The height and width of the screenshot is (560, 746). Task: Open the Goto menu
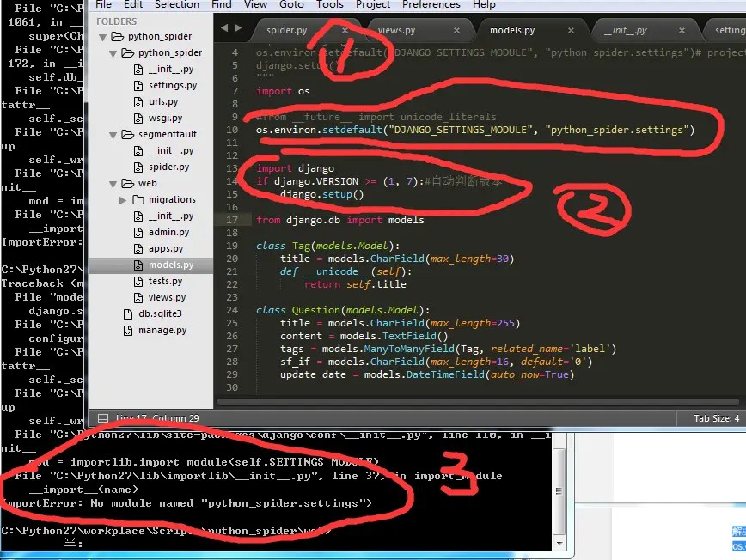click(291, 5)
